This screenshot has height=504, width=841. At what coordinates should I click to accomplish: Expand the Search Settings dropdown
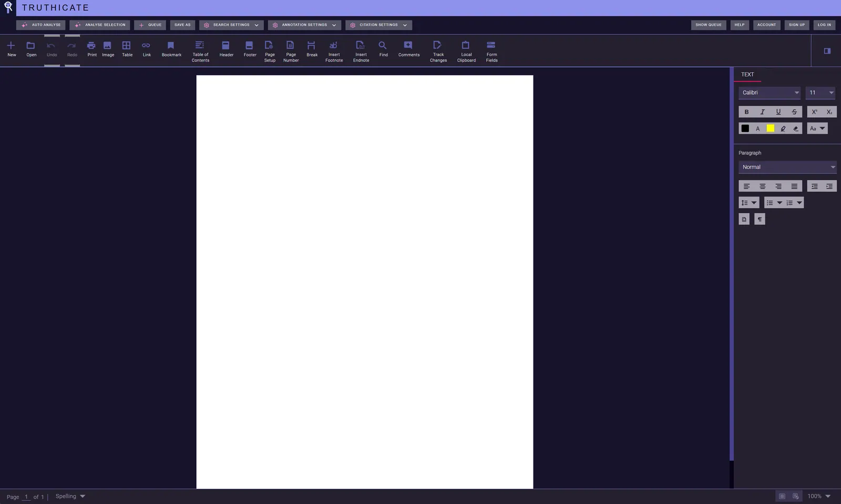(x=231, y=25)
